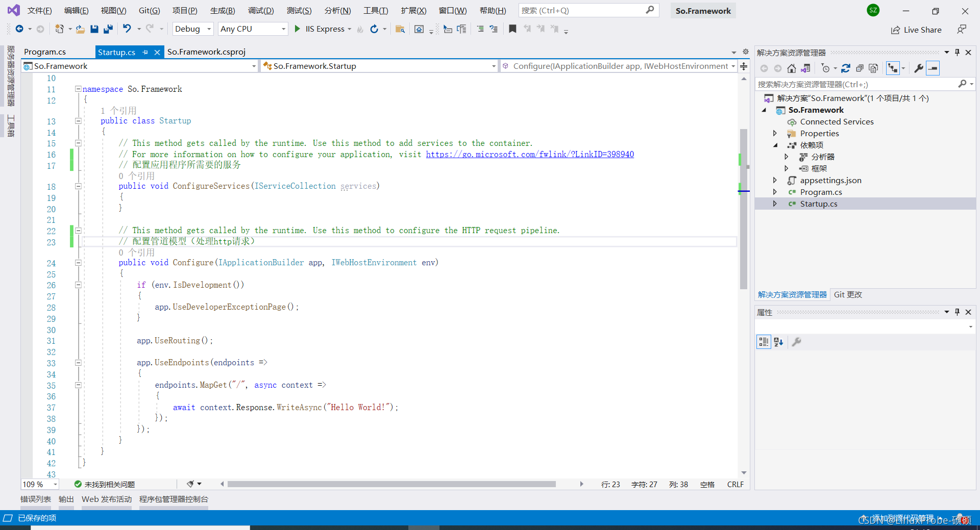Open Solution Explorer properties wrench icon

[x=919, y=68]
